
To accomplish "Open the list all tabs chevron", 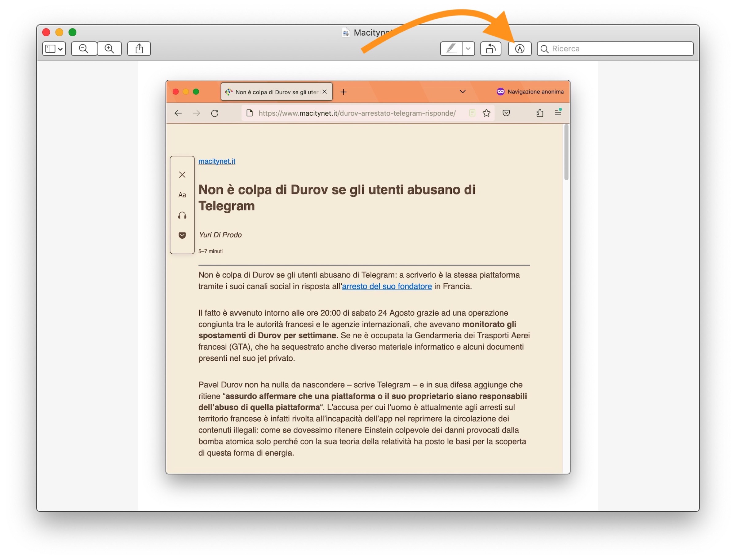I will point(462,92).
